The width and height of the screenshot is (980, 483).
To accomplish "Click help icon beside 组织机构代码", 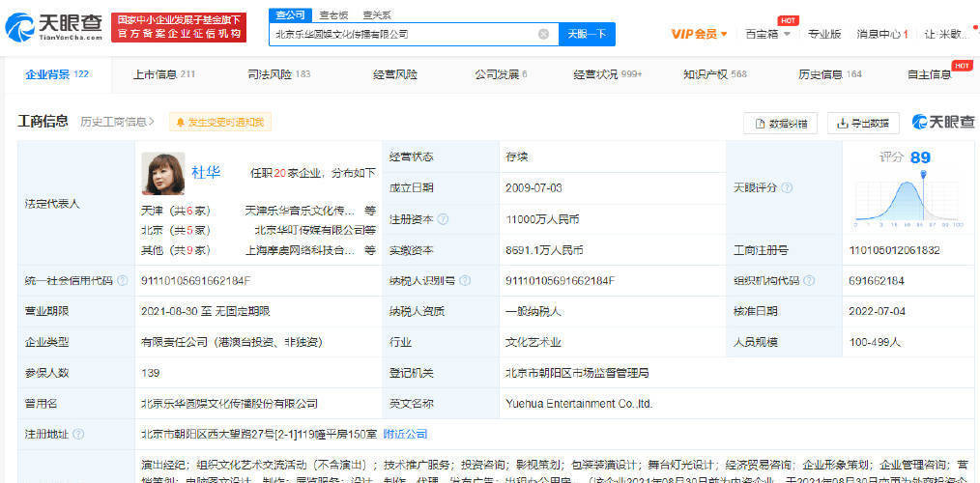I will click(809, 280).
